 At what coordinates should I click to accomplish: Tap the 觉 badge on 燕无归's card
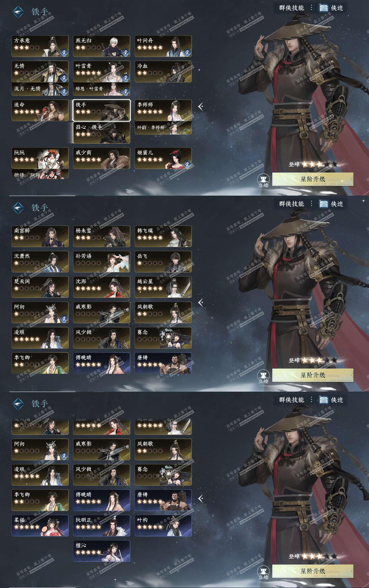pos(125,52)
